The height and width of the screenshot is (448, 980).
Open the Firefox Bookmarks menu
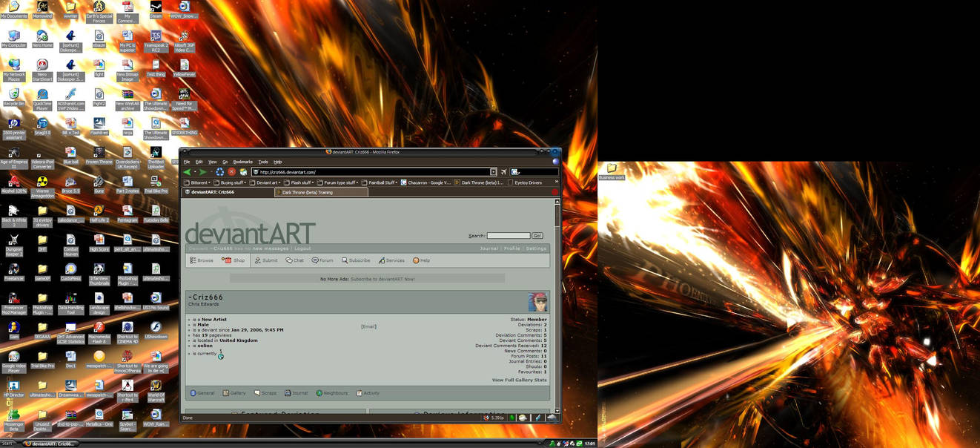(x=243, y=162)
